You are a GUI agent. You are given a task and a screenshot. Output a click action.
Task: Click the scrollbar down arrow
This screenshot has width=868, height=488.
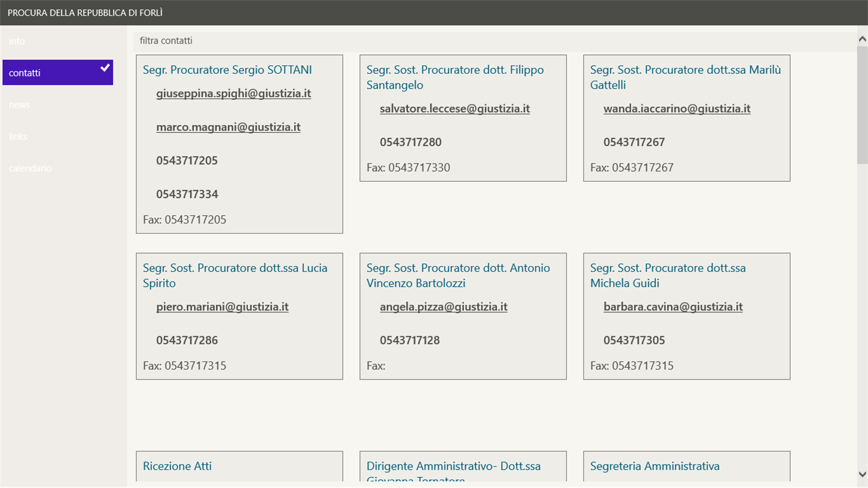(x=862, y=474)
